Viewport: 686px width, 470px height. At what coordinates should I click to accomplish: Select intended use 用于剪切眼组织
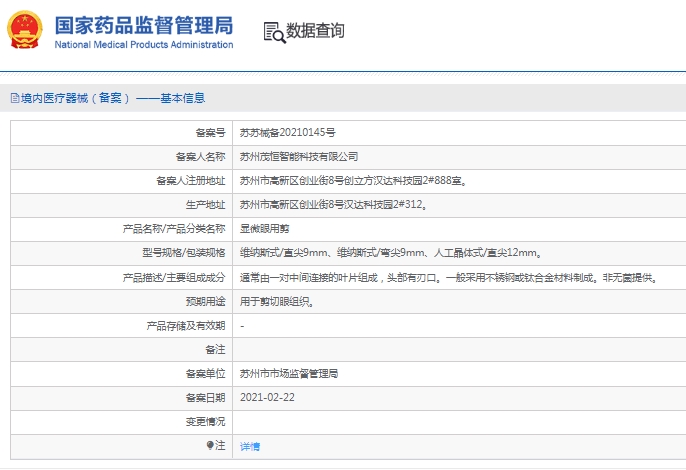(277, 302)
